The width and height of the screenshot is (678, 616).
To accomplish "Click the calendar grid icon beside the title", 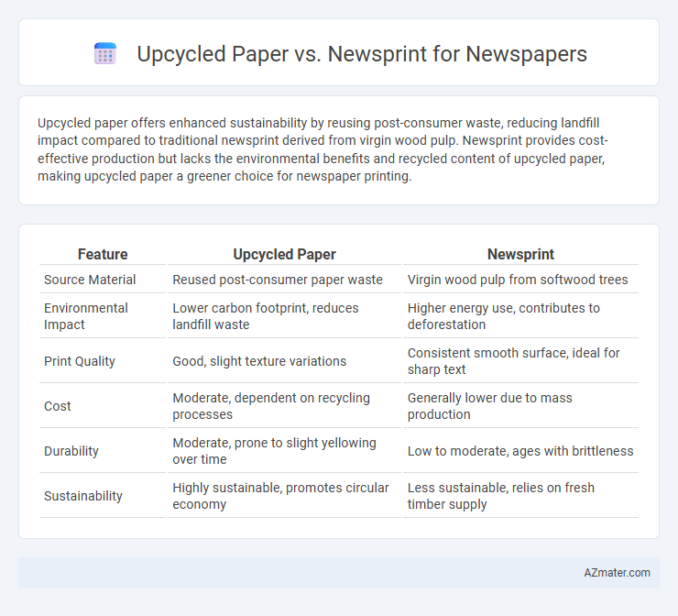I will click(105, 54).
